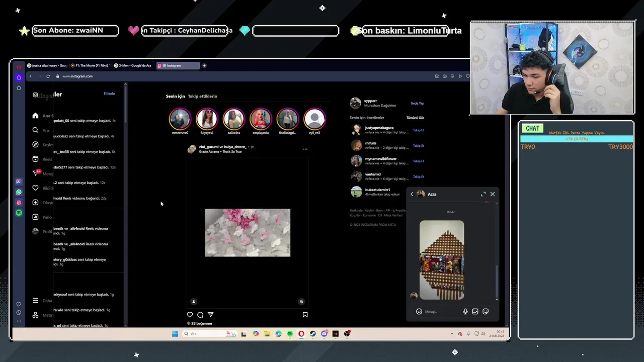Follow mifulis with Takip Et
The width and height of the screenshot is (644, 362).
click(419, 146)
